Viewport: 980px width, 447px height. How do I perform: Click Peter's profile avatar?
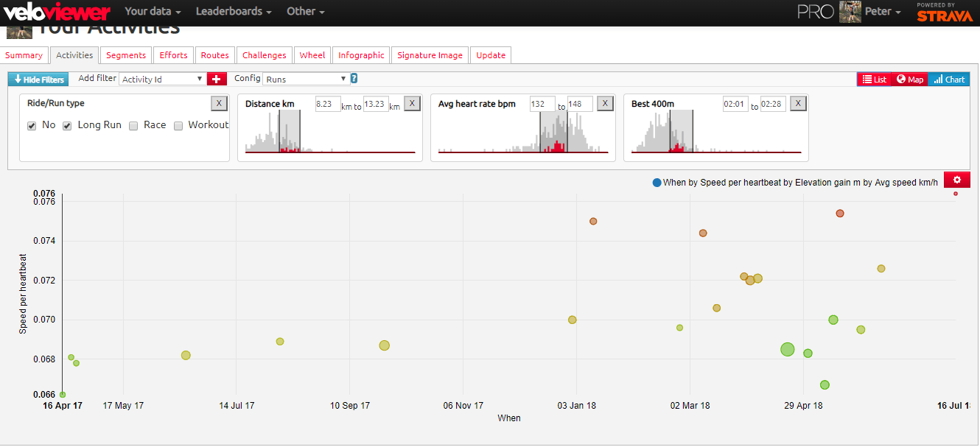point(850,12)
